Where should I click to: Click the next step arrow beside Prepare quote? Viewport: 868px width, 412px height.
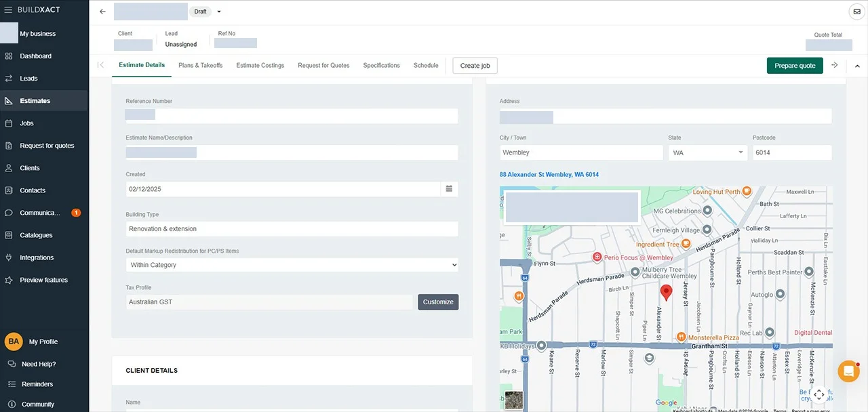coord(835,65)
